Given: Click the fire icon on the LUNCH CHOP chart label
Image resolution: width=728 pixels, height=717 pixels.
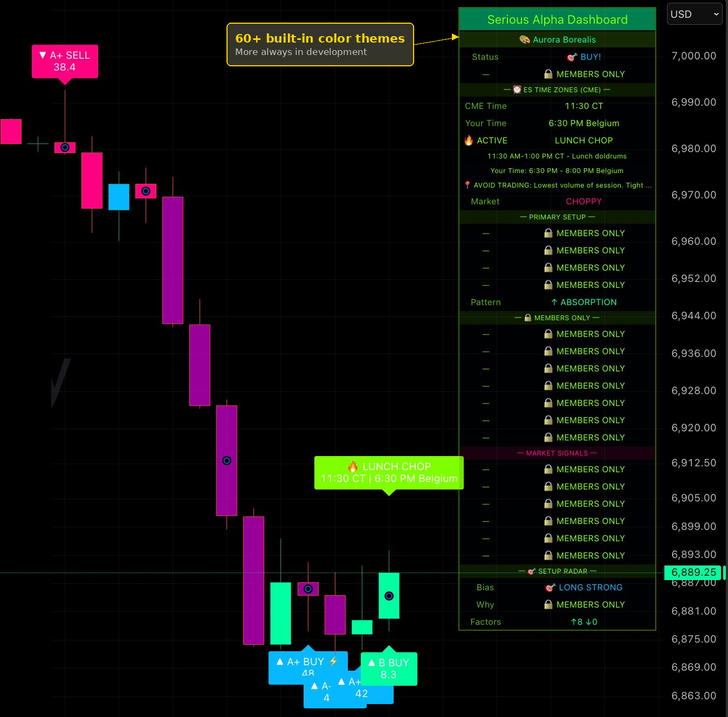Looking at the screenshot, I should [354, 466].
